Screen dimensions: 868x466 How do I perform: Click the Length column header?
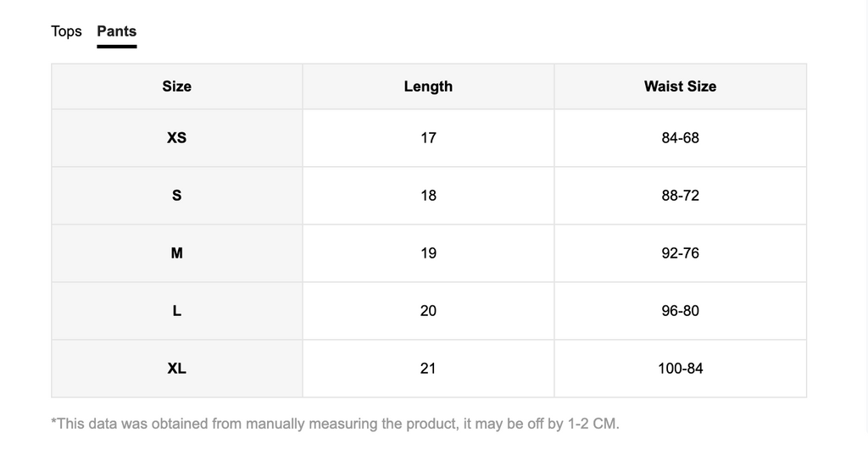(x=428, y=86)
